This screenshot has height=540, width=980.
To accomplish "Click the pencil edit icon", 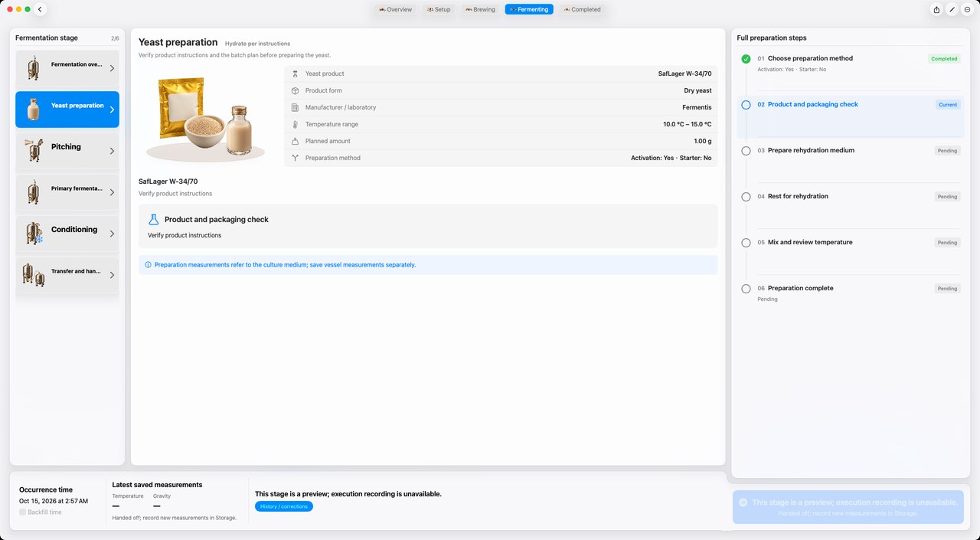I will 952,9.
